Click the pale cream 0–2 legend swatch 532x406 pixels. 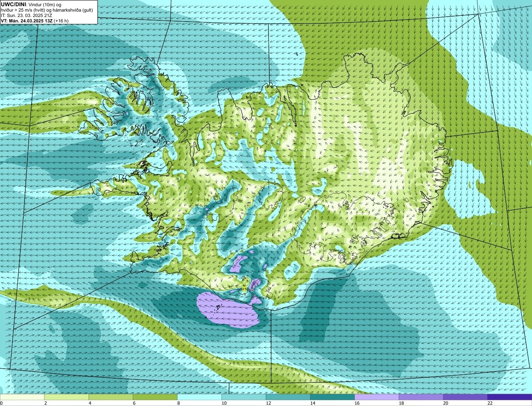[22, 397]
